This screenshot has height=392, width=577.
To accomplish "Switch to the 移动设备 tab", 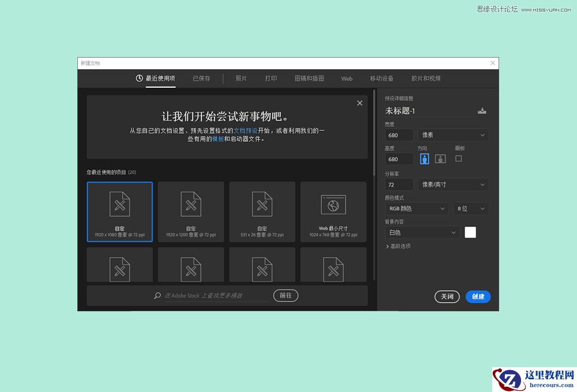I will click(x=381, y=78).
